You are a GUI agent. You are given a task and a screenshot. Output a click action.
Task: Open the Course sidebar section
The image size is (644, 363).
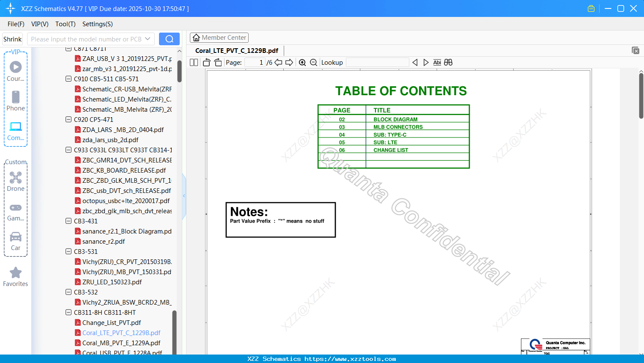coord(16,71)
